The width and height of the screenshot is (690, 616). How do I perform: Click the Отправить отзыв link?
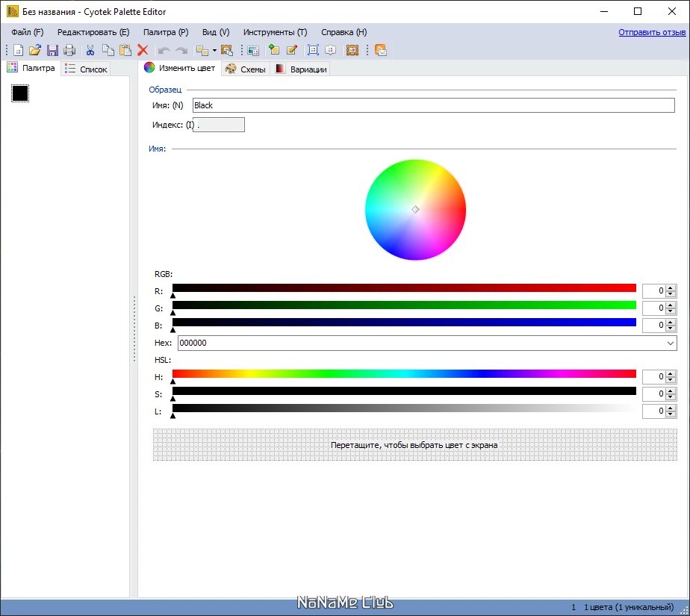pyautogui.click(x=652, y=32)
